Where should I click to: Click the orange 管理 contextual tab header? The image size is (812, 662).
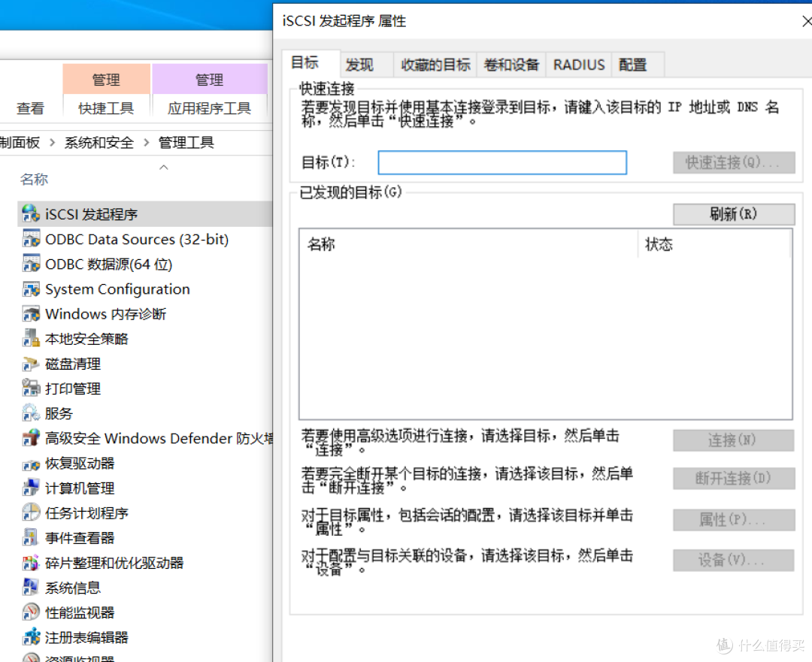(x=106, y=79)
